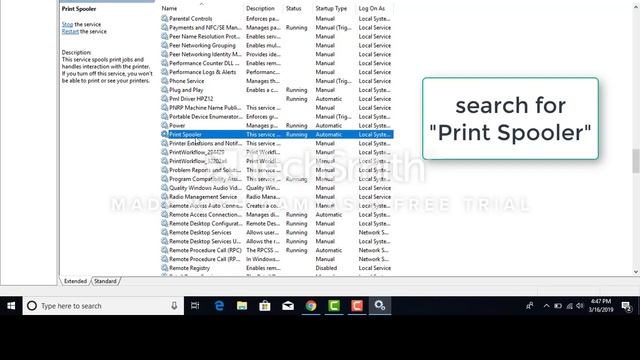Select the Parental Controls service icon
Image resolution: width=640 pixels, height=360 pixels.
click(x=164, y=18)
